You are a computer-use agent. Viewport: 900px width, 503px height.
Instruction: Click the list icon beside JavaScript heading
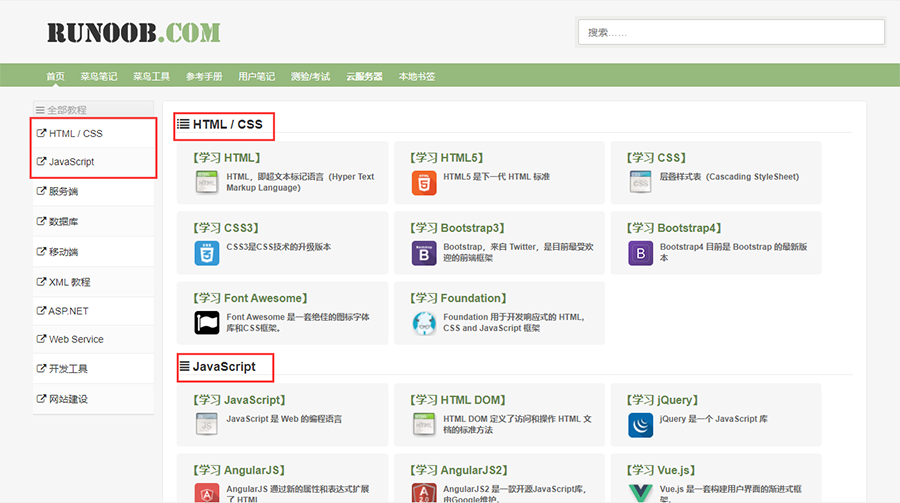point(184,366)
